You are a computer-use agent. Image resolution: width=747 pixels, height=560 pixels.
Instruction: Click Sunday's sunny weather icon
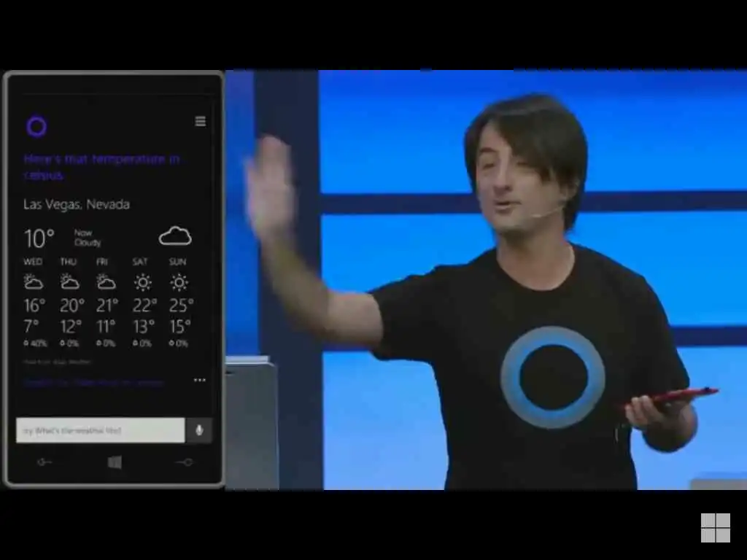coord(179,282)
